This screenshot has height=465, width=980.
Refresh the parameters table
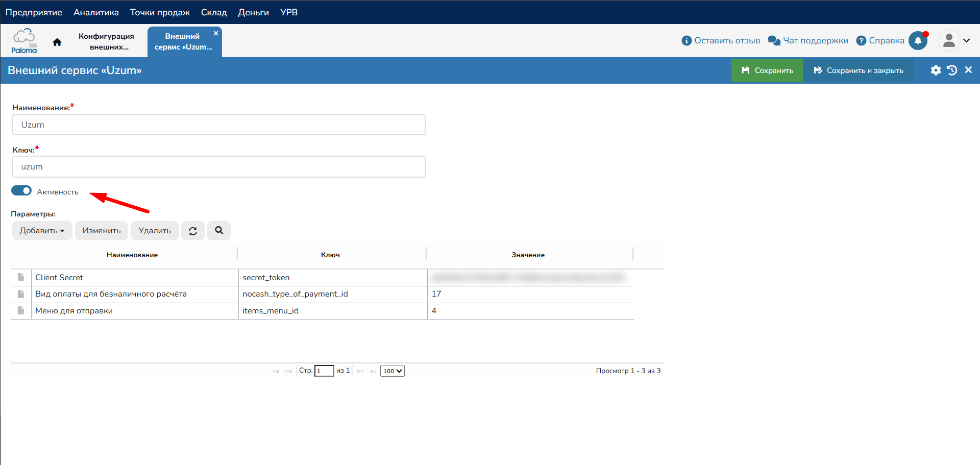tap(193, 231)
